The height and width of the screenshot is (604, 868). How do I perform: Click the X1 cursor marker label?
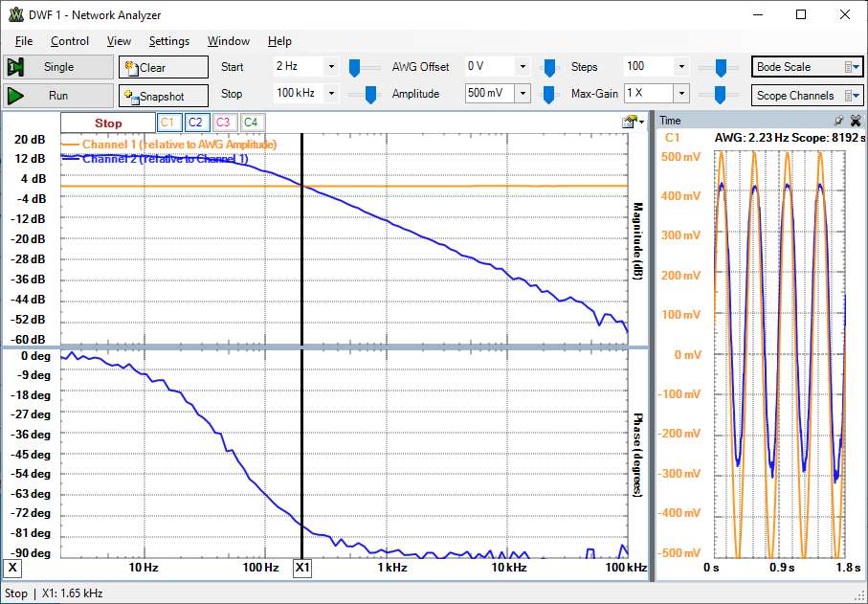tap(302, 568)
